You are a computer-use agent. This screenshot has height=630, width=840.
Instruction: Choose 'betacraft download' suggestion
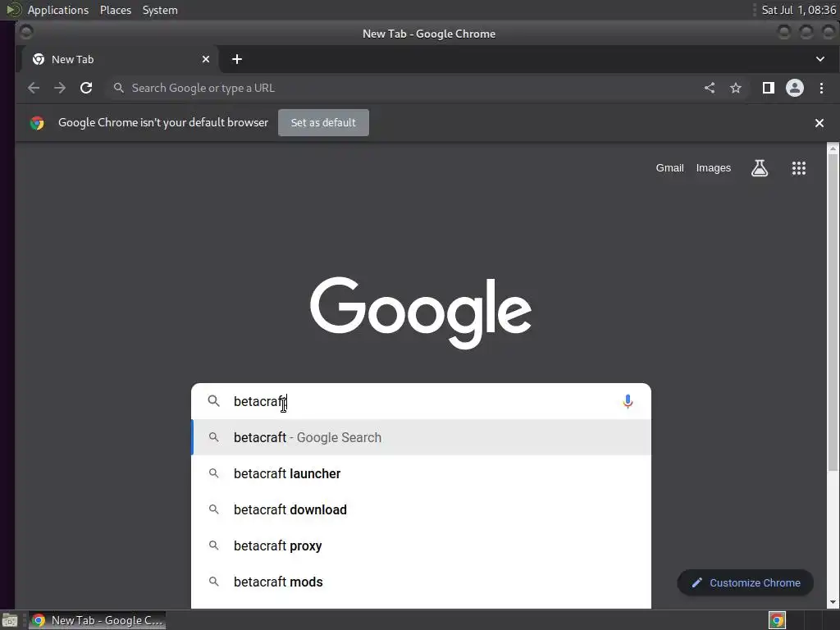click(421, 509)
